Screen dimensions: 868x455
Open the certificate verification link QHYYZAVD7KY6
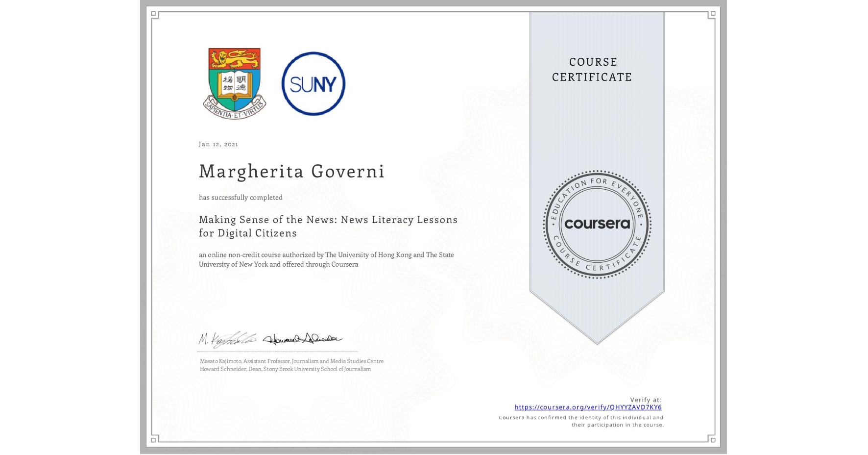point(588,407)
